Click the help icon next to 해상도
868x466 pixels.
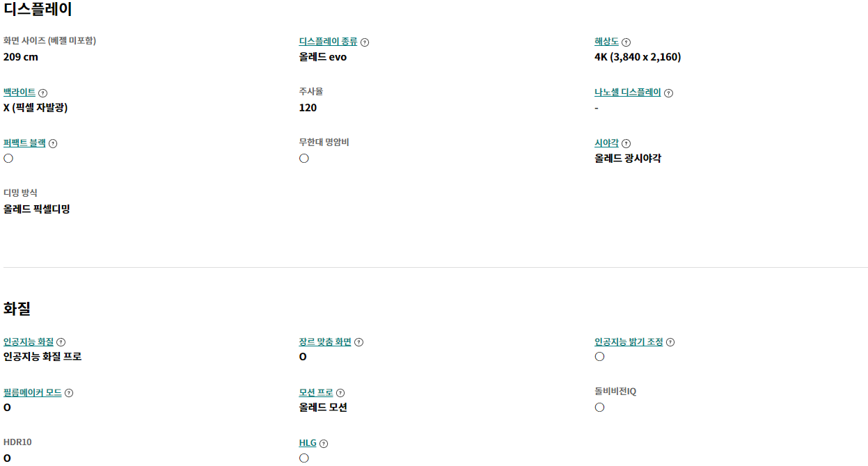[x=626, y=42]
